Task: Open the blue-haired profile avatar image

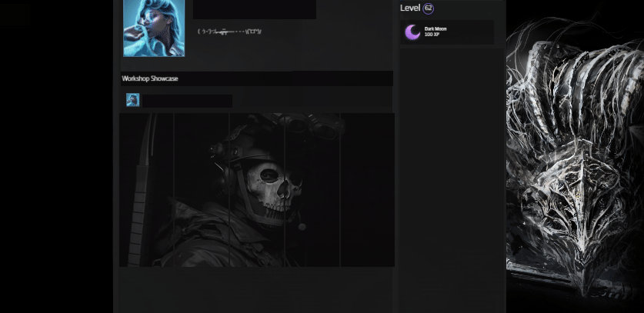Action: point(154,28)
